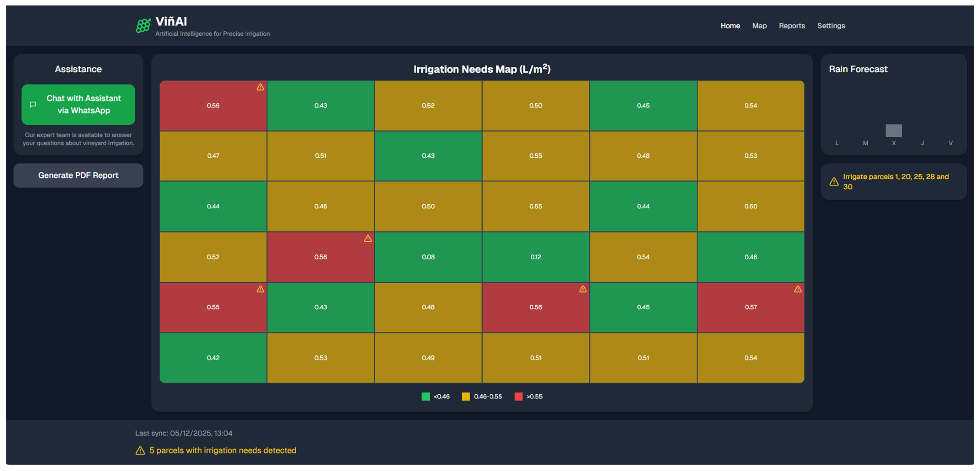980x471 pixels.
Task: Click the ViñAI grape logo icon
Action: tap(143, 26)
